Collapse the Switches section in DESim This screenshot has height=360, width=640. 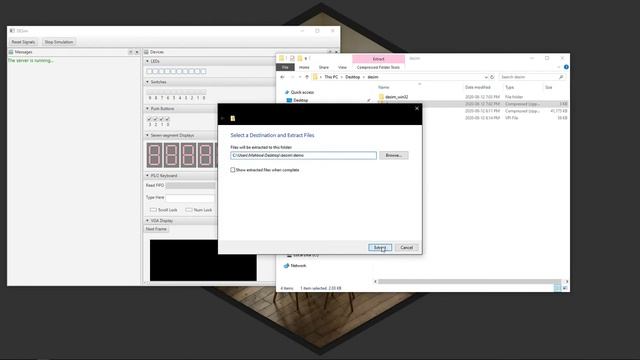tap(147, 82)
